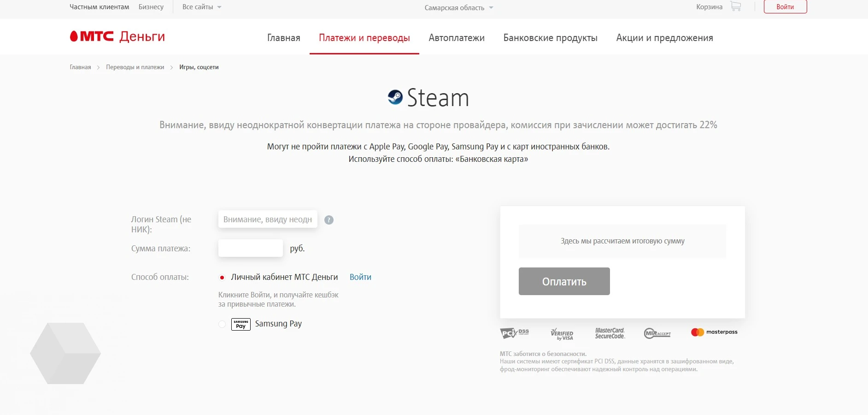Click the Используйте способ оплаты notice
The height and width of the screenshot is (415, 868).
[438, 159]
